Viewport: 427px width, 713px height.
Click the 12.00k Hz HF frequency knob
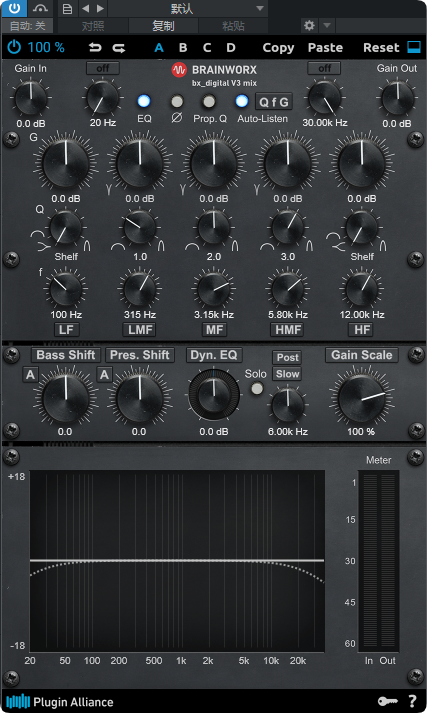(x=362, y=289)
